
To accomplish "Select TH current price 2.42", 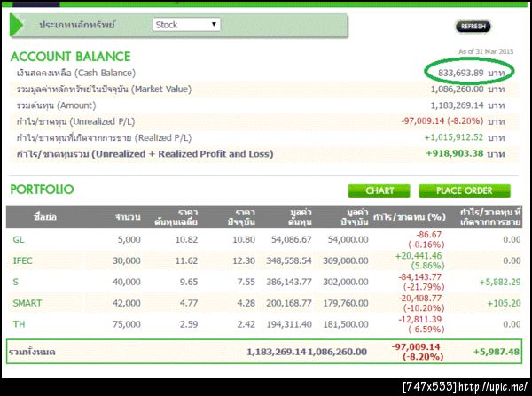I will 246,324.
